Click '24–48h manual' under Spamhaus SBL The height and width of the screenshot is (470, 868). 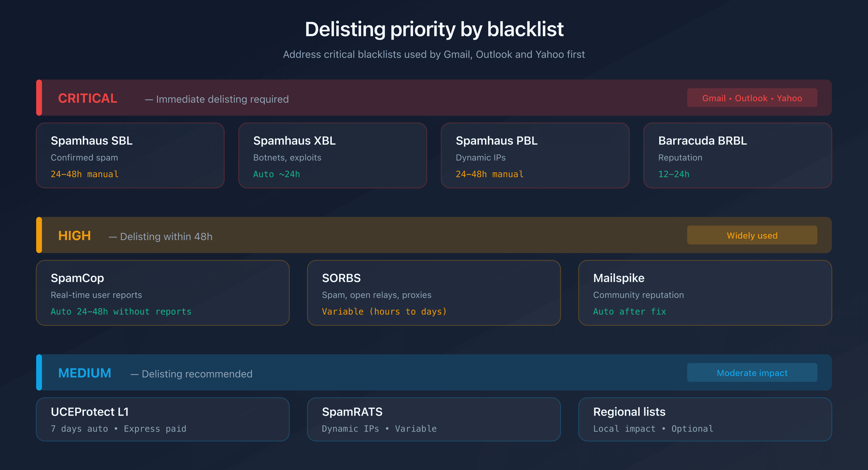[x=85, y=174]
